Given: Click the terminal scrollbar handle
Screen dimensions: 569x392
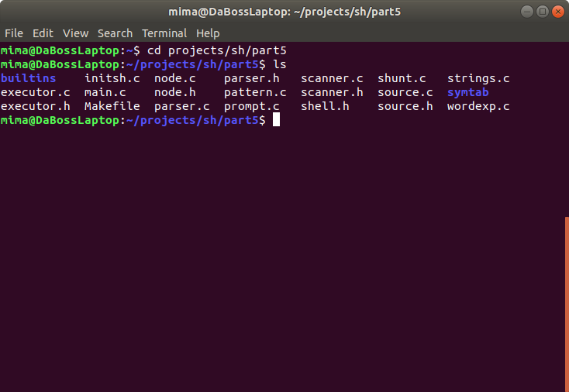Looking at the screenshot, I should click(567, 304).
